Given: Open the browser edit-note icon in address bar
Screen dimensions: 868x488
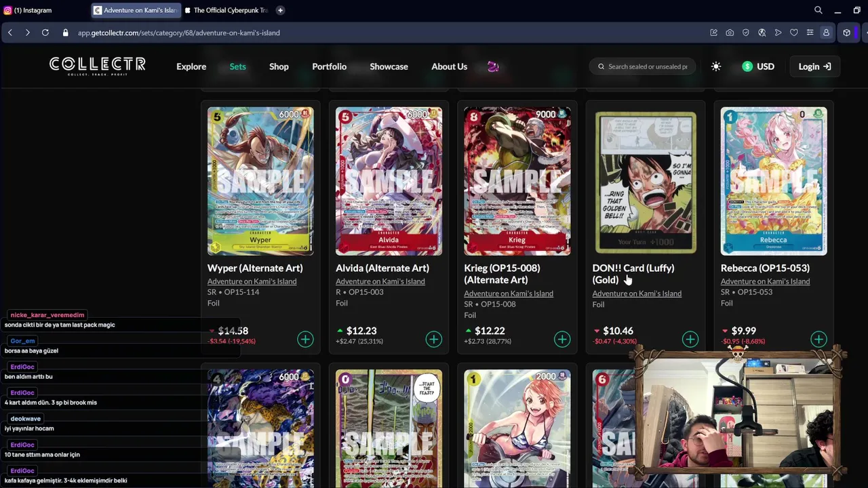Looking at the screenshot, I should (x=713, y=33).
